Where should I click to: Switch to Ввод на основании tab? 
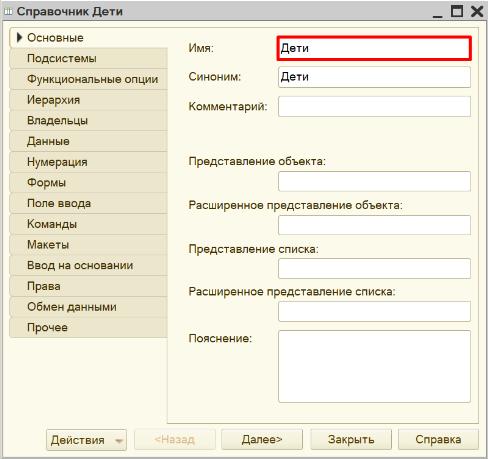[89, 265]
